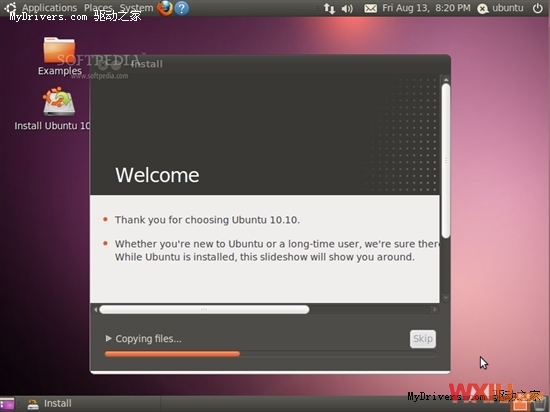Open the Places menu
This screenshot has width=550, height=412.
click(98, 8)
